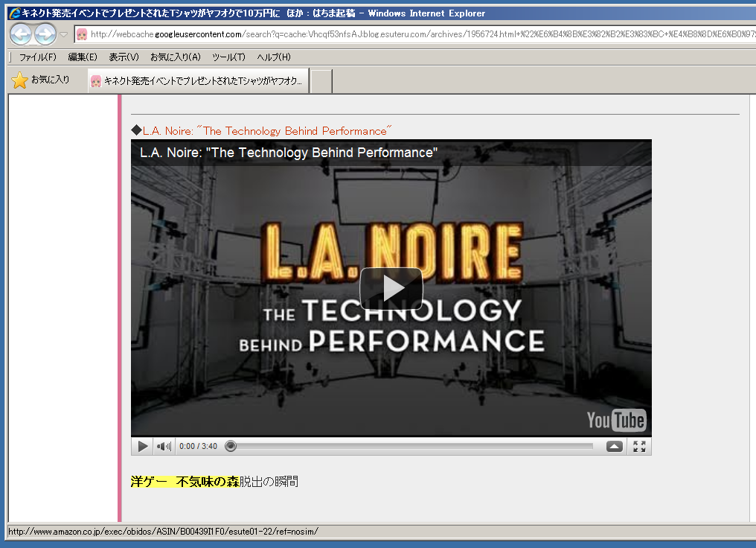The image size is (756, 548).
Task: Click the status bar amazon.co.jp URL text
Action: (x=164, y=531)
